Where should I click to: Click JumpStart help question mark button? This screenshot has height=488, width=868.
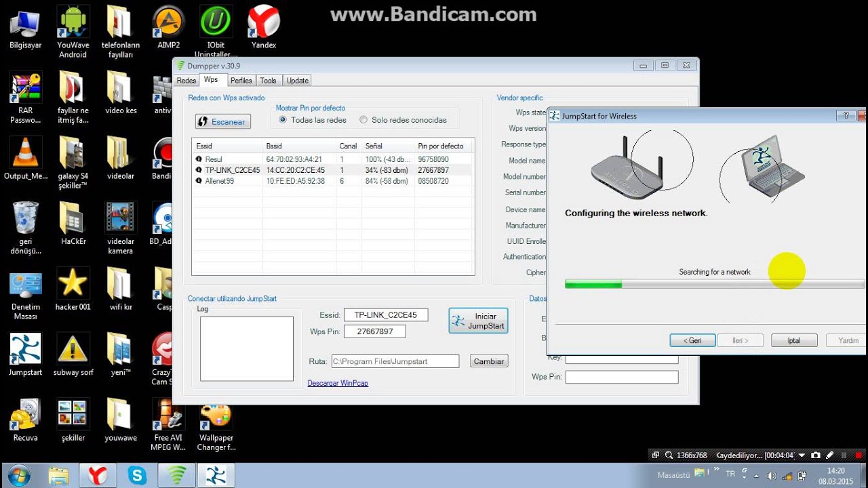[846, 116]
